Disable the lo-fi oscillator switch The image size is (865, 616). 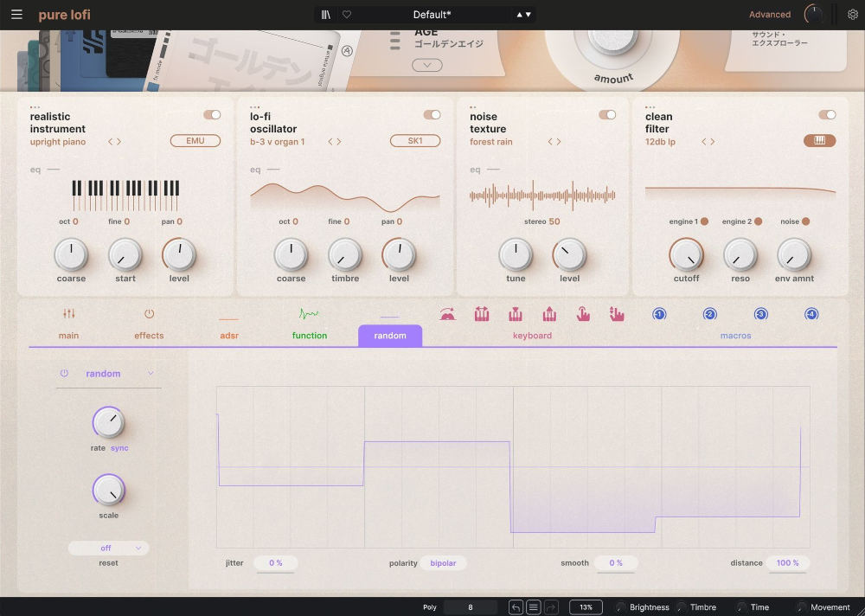(432, 115)
